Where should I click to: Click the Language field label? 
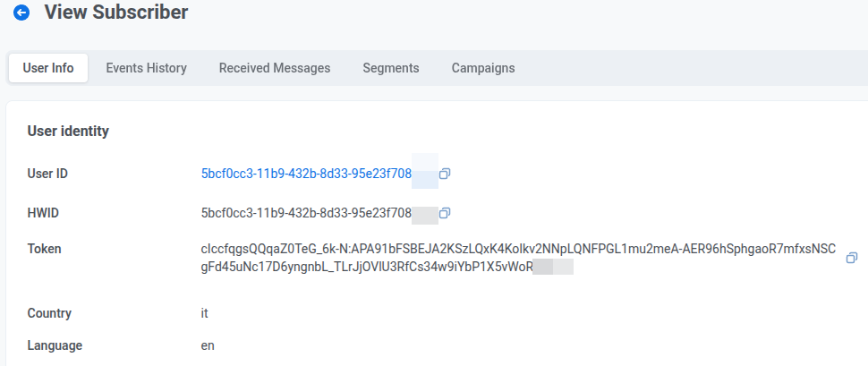pyautogui.click(x=55, y=346)
